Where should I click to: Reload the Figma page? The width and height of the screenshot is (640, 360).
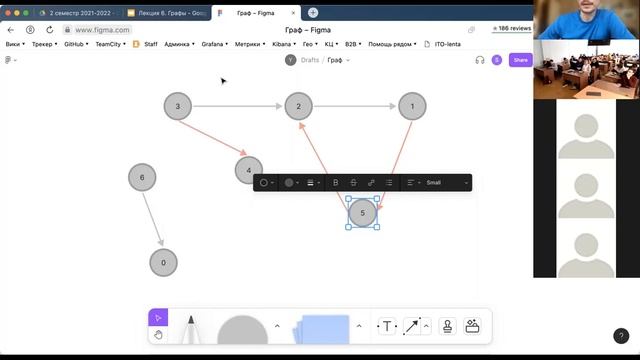[x=49, y=30]
